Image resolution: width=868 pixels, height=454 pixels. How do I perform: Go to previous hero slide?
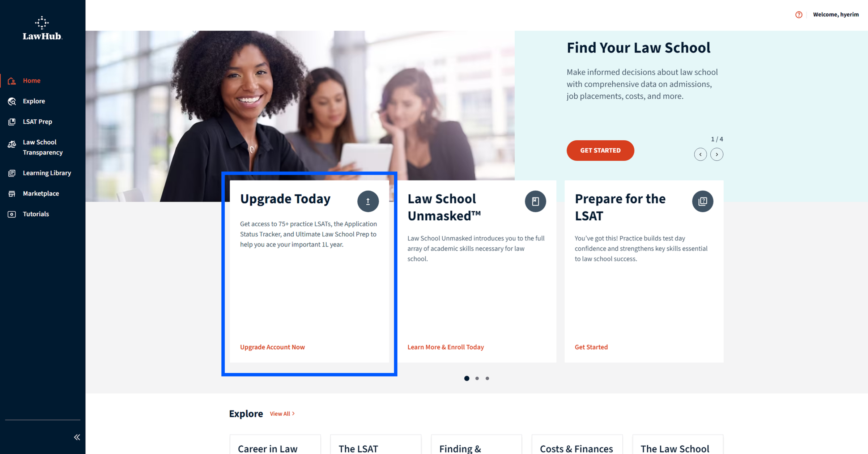click(x=700, y=154)
